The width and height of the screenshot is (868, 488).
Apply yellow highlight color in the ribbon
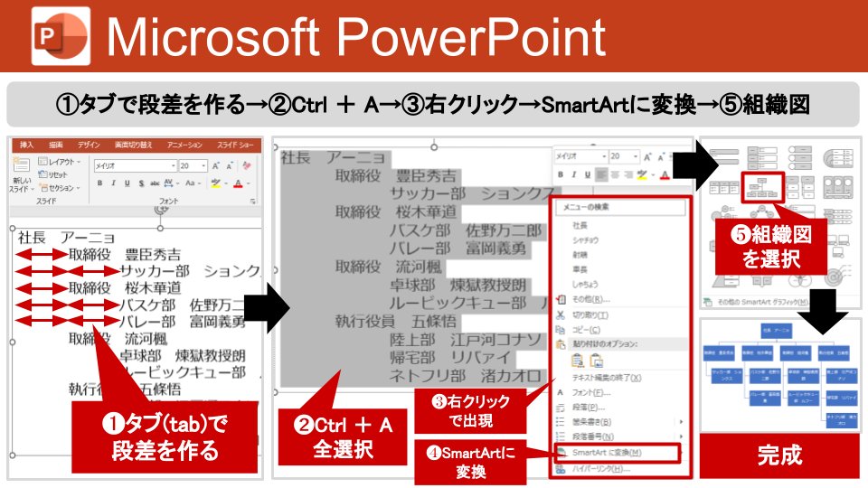216,183
